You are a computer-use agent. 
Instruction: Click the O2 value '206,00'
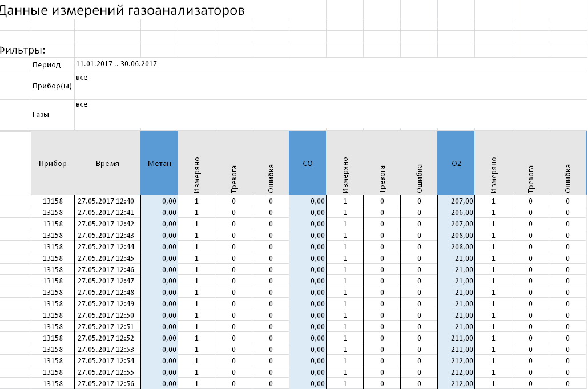[x=462, y=212]
